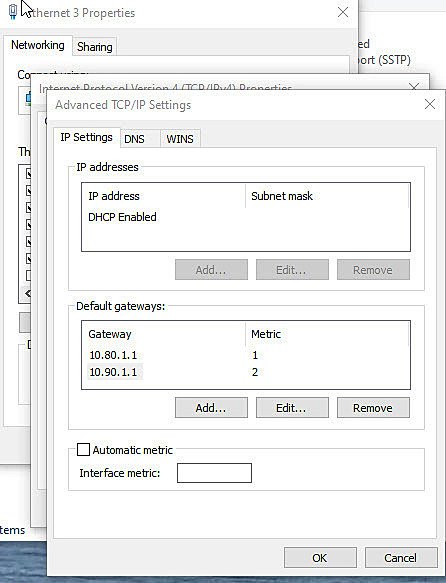446x583 pixels.
Task: Open the Sharing tab in Ethernet Properties
Action: tap(95, 47)
